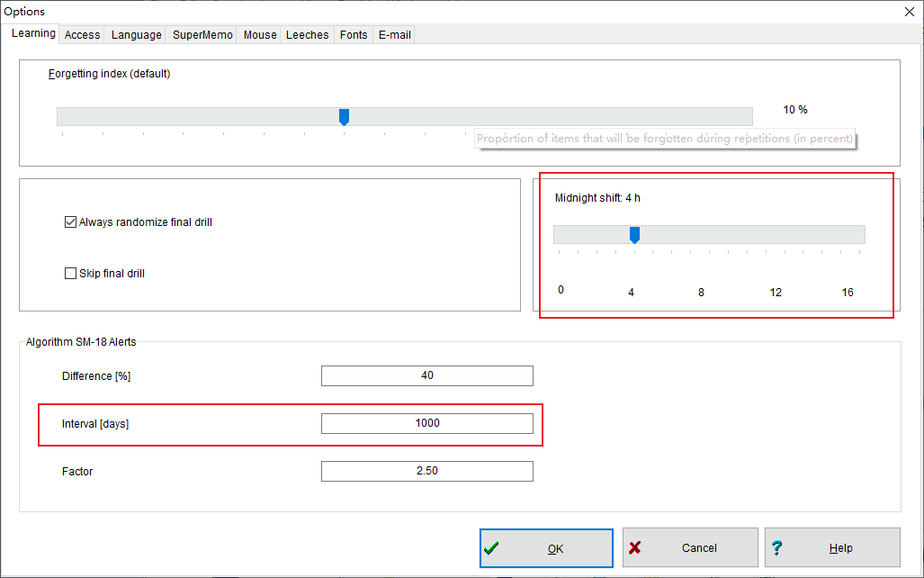
Task: Click the green checkmark icon on OK
Action: pyautogui.click(x=491, y=547)
